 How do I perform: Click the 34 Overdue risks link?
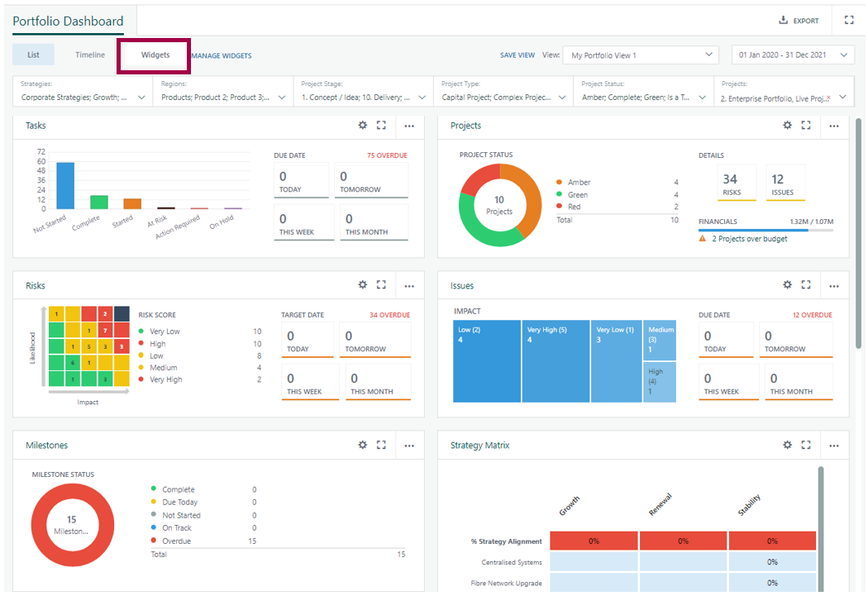[x=389, y=315]
